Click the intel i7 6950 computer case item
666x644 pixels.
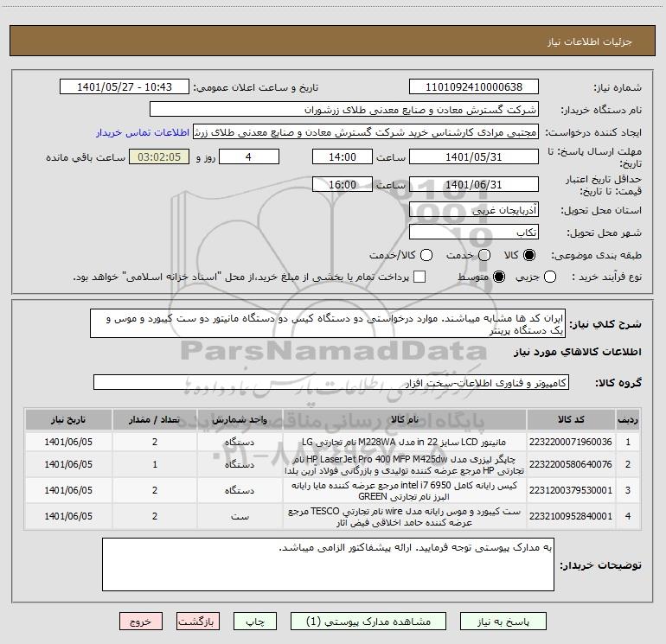405,491
